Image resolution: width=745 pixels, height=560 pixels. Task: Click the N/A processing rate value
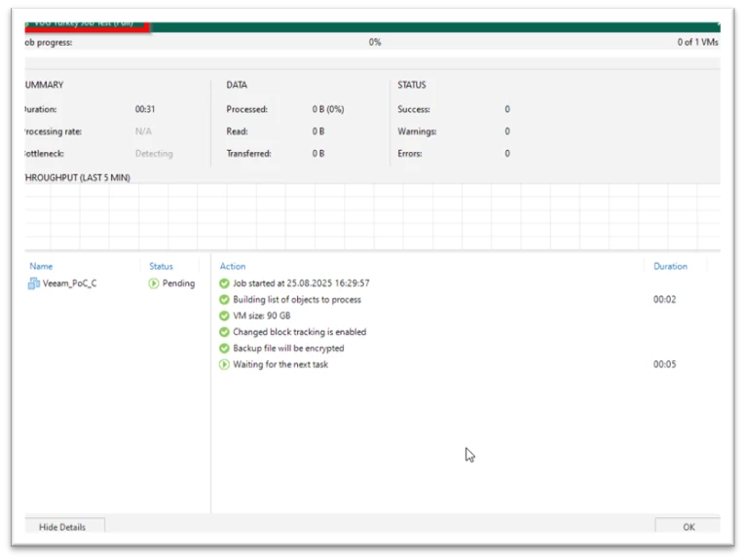143,131
